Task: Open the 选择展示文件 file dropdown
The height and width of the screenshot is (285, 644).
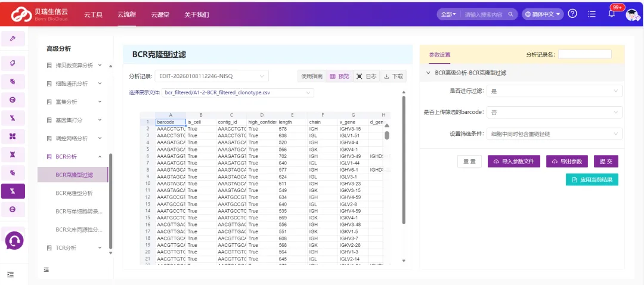Action: [238, 93]
